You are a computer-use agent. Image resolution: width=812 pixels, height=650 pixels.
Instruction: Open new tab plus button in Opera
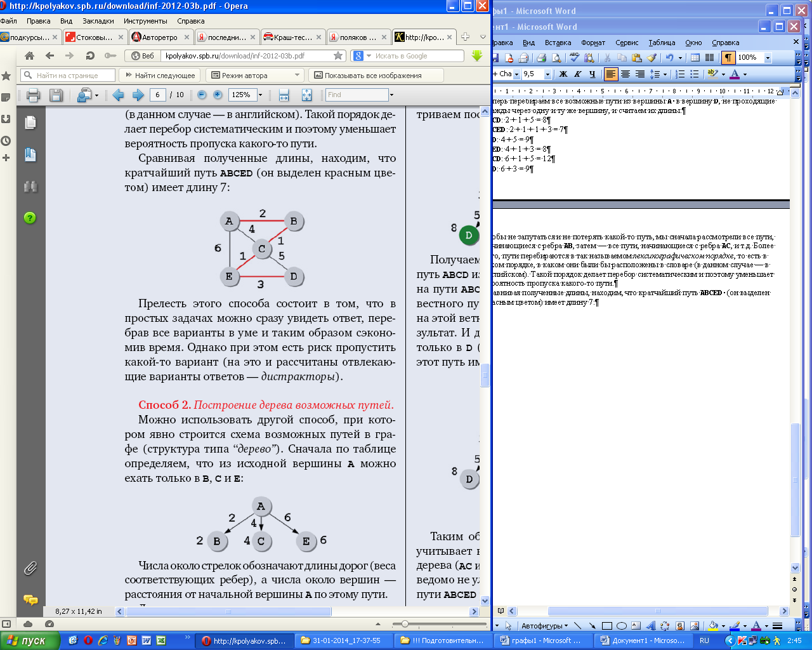tap(464, 37)
